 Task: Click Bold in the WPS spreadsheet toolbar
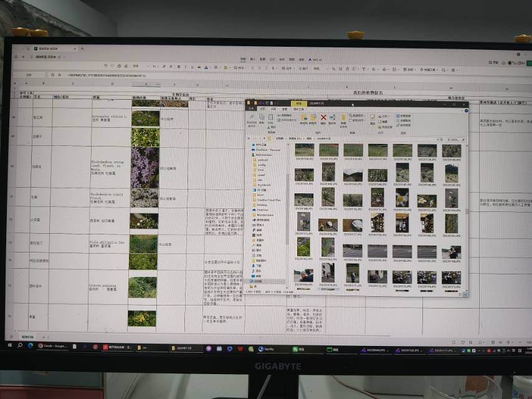tap(178, 66)
